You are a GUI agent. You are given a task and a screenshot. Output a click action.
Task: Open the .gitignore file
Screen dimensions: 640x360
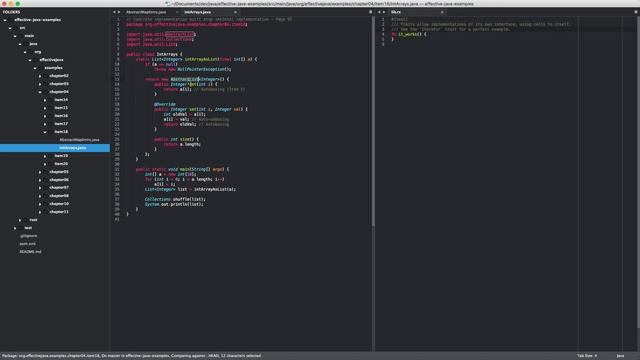(28, 236)
